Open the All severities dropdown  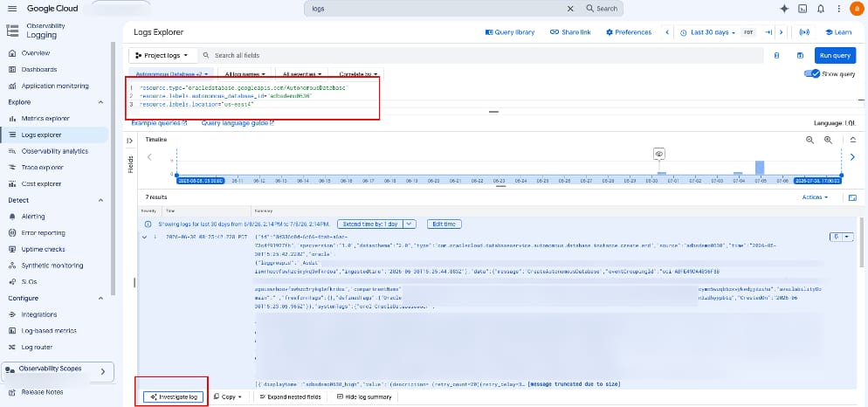click(x=302, y=73)
